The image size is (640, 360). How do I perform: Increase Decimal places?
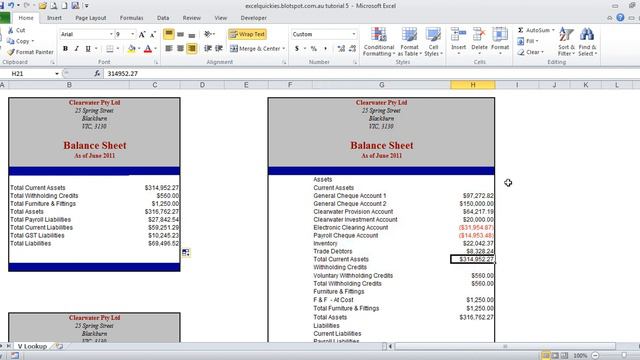coord(341,49)
